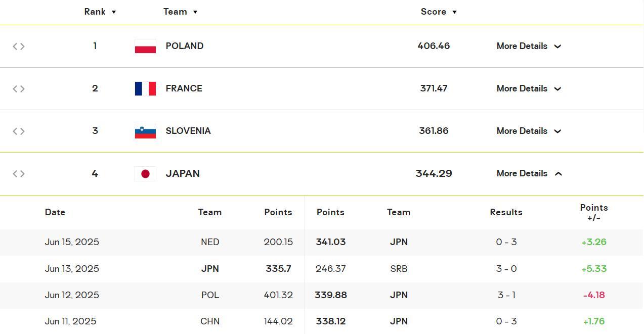Viewport: 644px width, 334px height.
Task: Show More Details for Slovenia
Action: (x=529, y=131)
